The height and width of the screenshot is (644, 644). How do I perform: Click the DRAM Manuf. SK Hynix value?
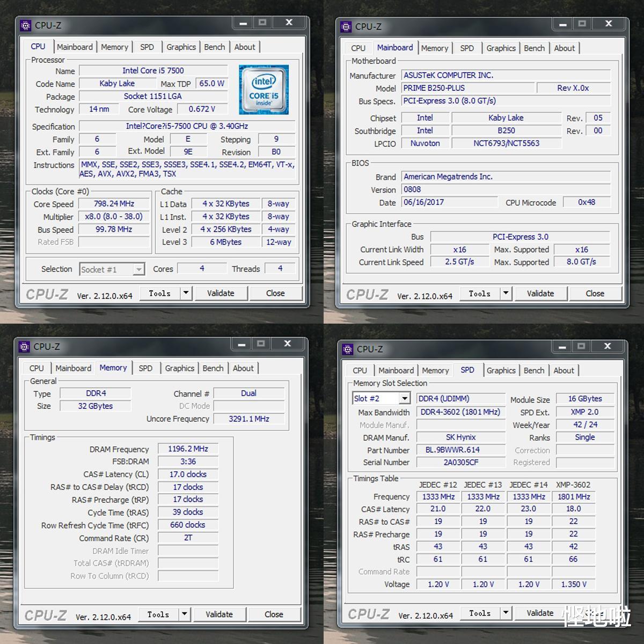point(460,437)
